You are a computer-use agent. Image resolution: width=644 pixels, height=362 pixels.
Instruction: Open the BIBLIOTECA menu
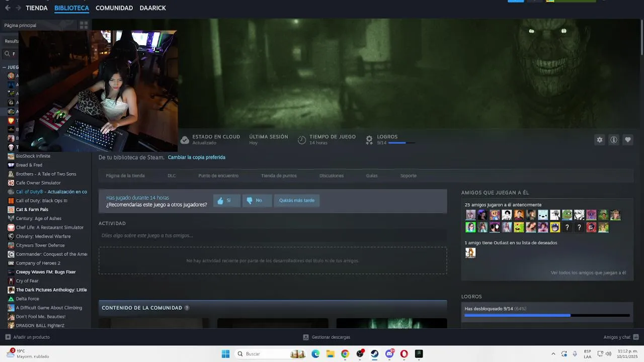point(71,8)
